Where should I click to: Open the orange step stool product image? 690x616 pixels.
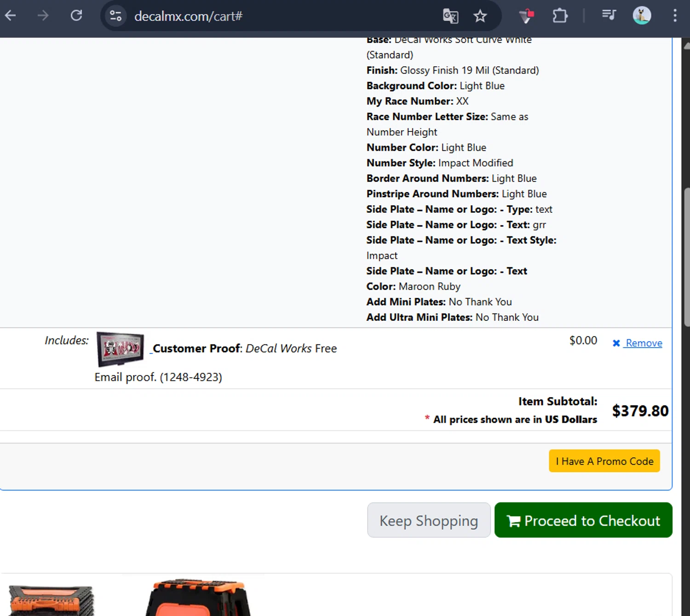coord(198,598)
